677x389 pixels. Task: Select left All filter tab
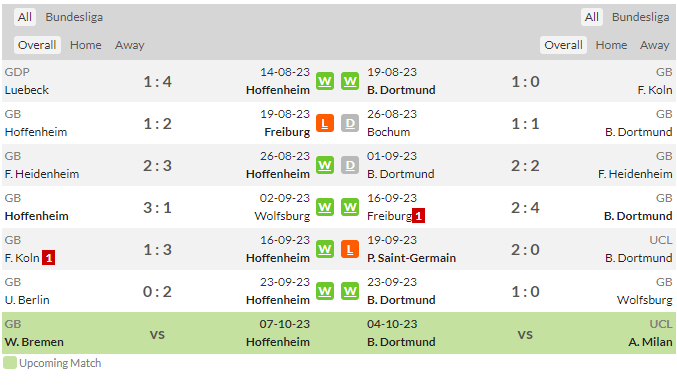pyautogui.click(x=25, y=17)
